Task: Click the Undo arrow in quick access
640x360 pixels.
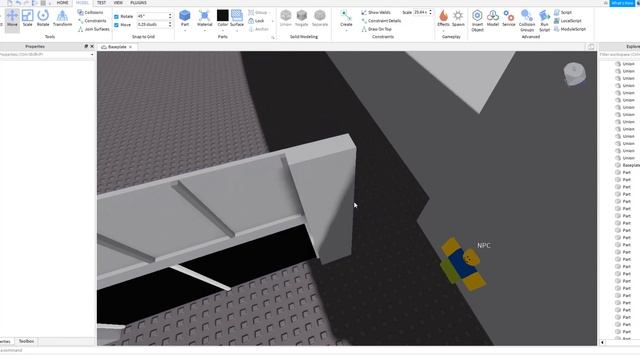Action: coord(18,3)
